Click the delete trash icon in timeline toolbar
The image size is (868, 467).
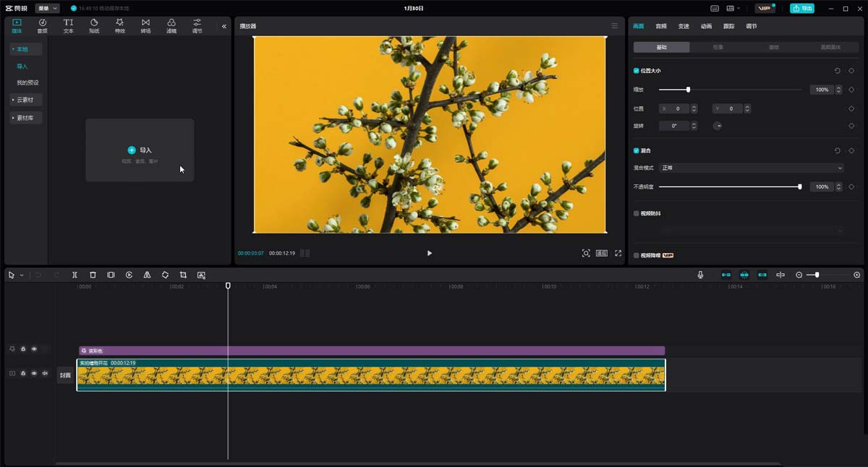(x=93, y=275)
